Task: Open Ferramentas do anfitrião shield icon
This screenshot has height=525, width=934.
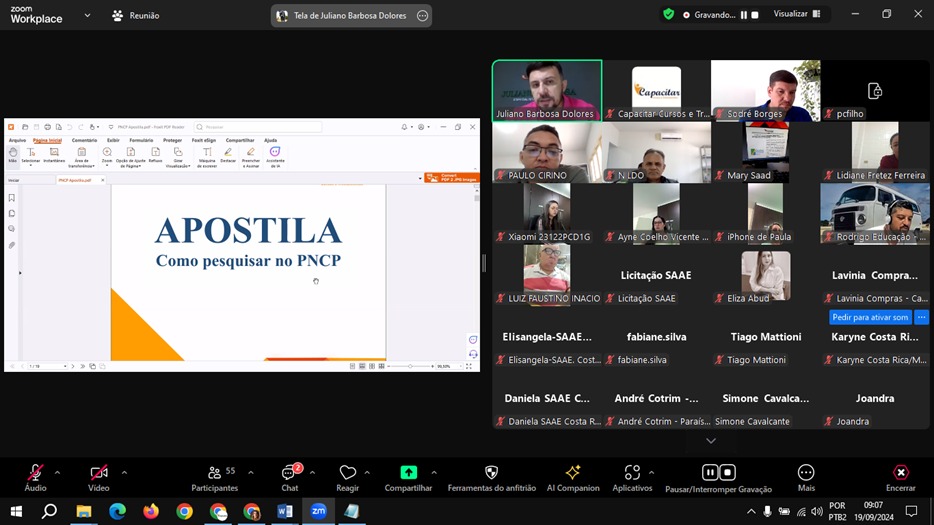Action: [491, 473]
